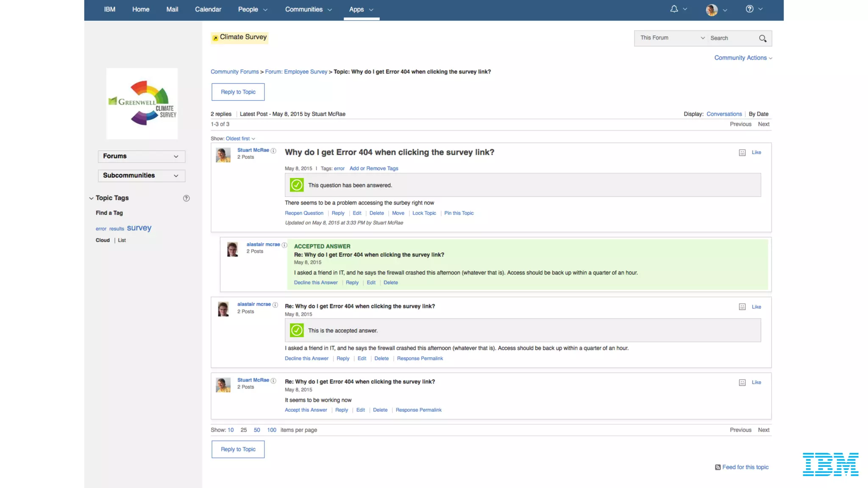Screen dimensions: 868x488
Task: Click info icon beside alastair mcrae accepted answer
Action: coord(284,245)
